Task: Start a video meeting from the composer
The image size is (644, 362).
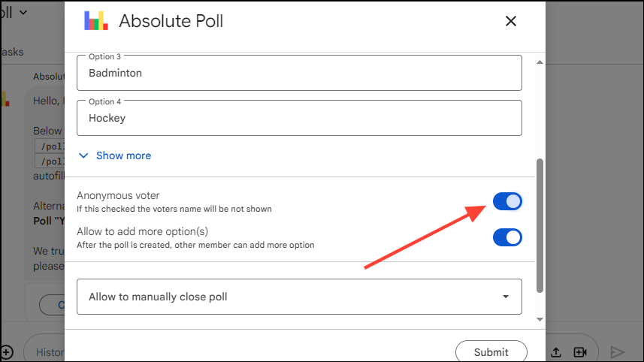Action: pyautogui.click(x=580, y=351)
